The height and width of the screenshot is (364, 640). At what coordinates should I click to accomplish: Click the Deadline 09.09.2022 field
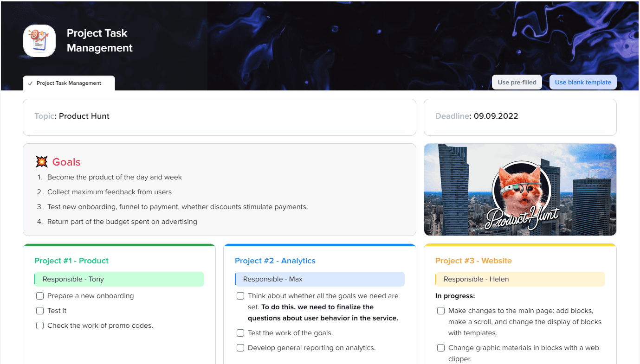pyautogui.click(x=520, y=117)
